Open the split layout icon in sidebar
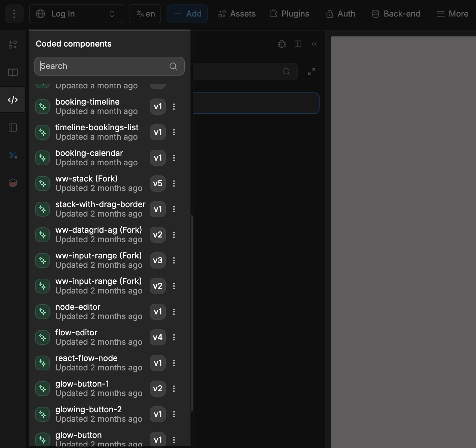Viewport: 476px width, 448px height. point(12,128)
